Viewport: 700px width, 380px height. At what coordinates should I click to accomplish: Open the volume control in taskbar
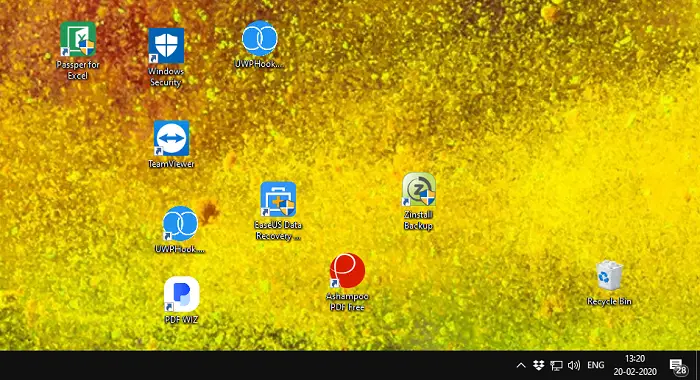point(574,365)
